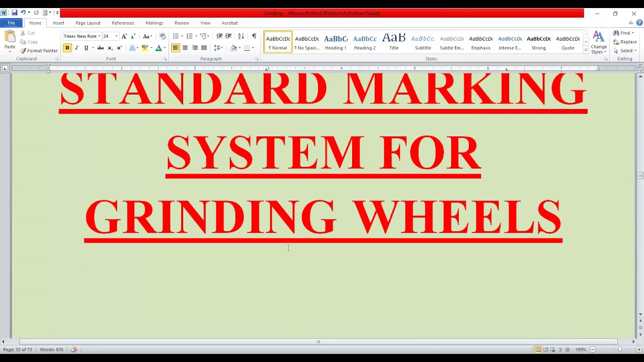Toggle Subscript formatting
Viewport: 644px width, 362px height.
[110, 48]
